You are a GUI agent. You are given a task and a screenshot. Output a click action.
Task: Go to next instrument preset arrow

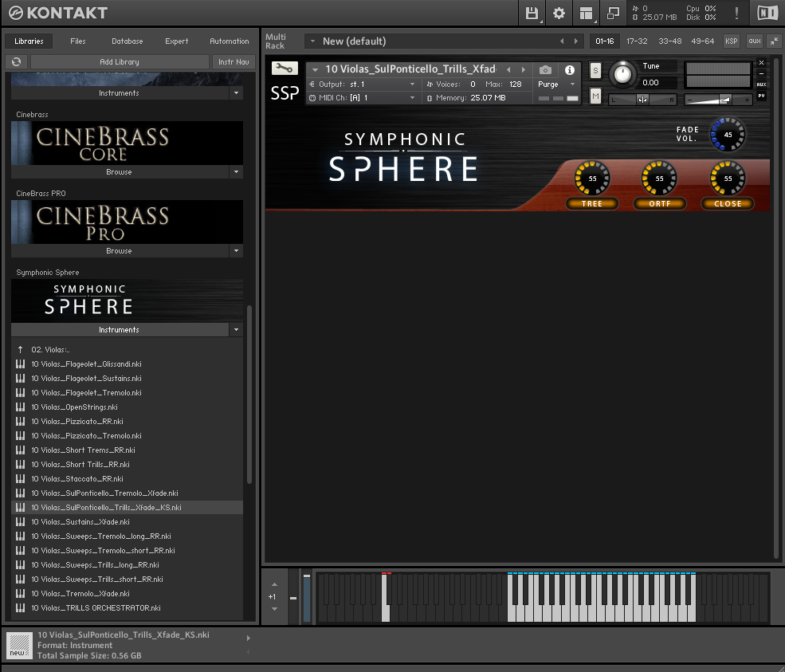pos(524,69)
